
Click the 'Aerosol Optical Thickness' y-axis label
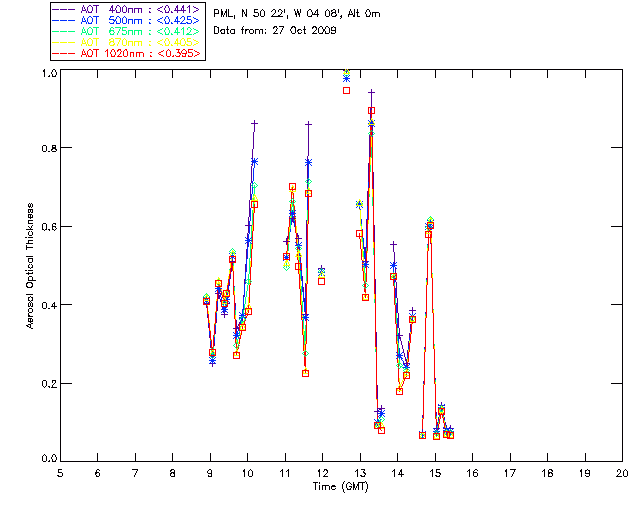31,266
